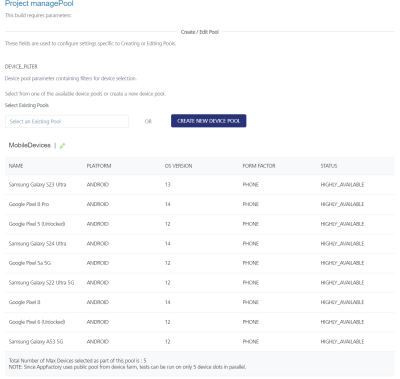Viewport: 400px width, 379px height.
Task: Click the FORM FACTOR column header
Action: click(x=259, y=166)
